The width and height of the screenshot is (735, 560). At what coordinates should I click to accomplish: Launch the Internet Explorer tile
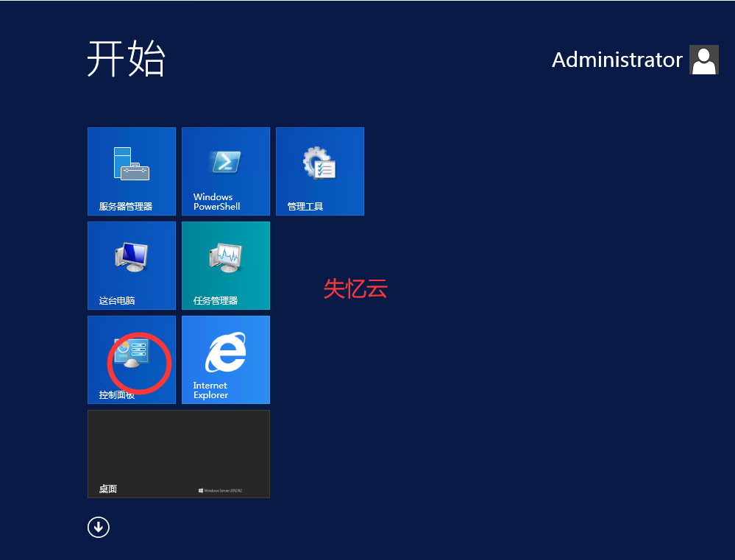click(226, 360)
